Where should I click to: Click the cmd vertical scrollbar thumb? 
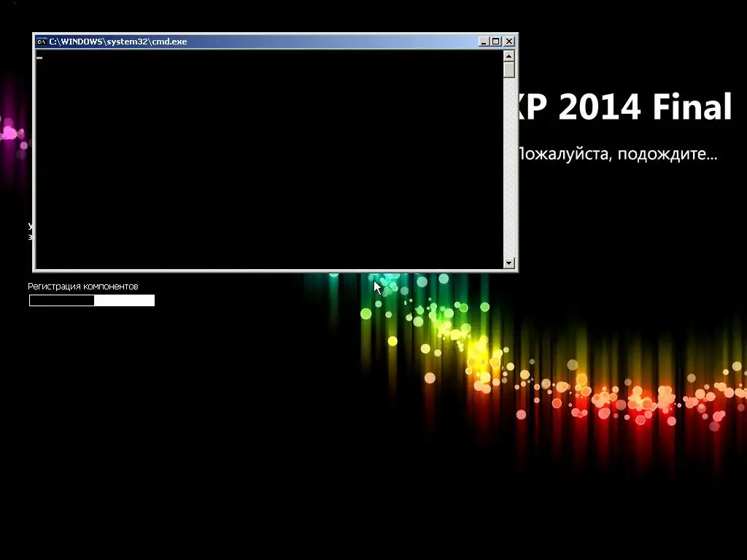(508, 70)
